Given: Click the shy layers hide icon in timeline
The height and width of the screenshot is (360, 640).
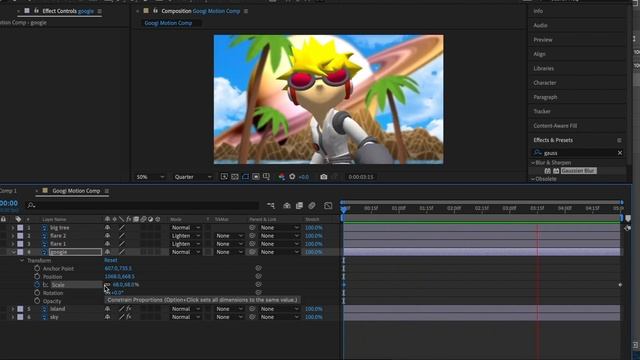Looking at the screenshot, I should click(x=287, y=206).
